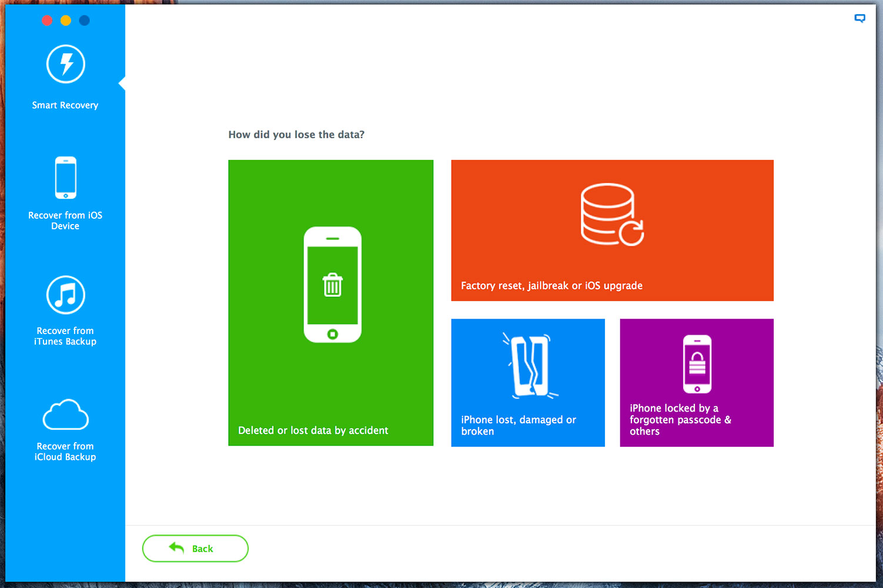The width and height of the screenshot is (883, 588).
Task: Click the feedback chat bubble icon
Action: coord(859,19)
